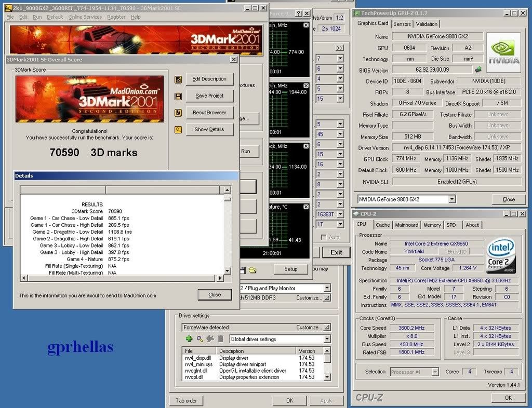Open the Register menu in 3DMark2001
Viewport: 532px width, 408px height.
(x=116, y=17)
